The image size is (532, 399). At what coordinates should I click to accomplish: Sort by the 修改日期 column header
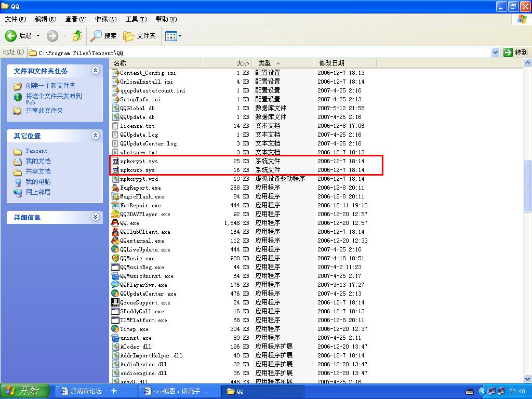(x=345, y=63)
